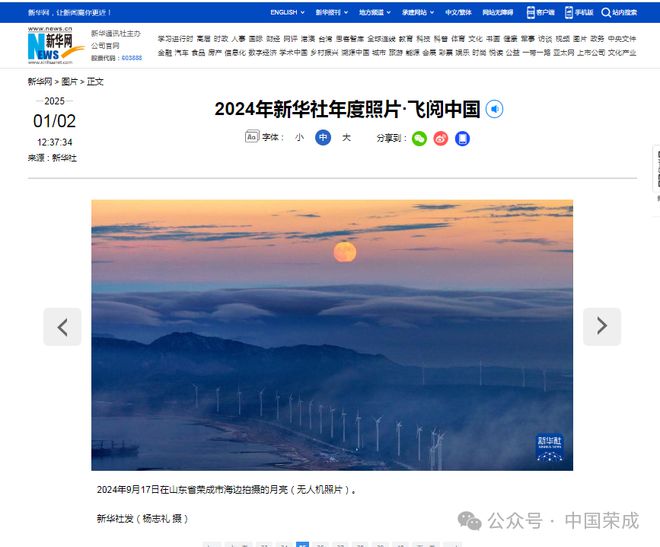Image resolution: width=660 pixels, height=547 pixels.
Task: Switch to 中文/繁体 version
Action: [458, 12]
